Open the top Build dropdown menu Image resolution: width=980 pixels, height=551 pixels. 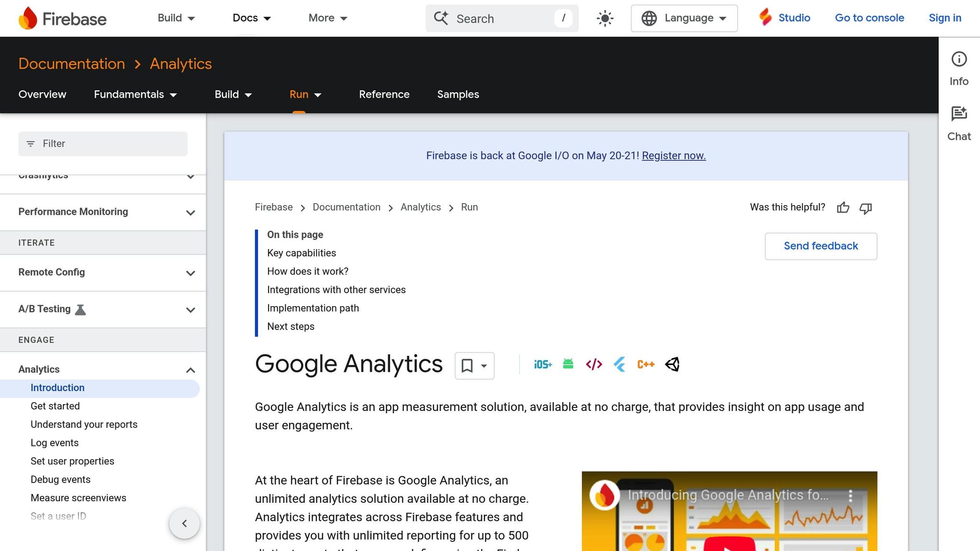click(176, 18)
